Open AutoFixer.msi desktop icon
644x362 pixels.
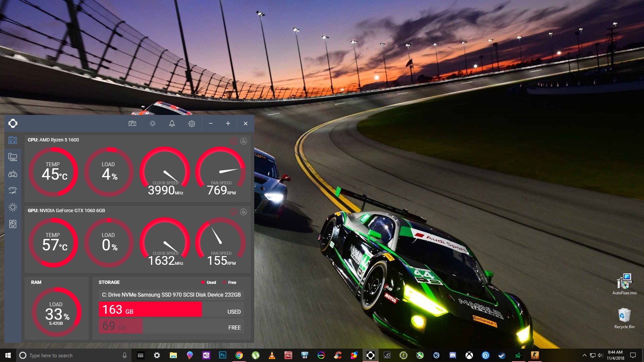point(624,284)
